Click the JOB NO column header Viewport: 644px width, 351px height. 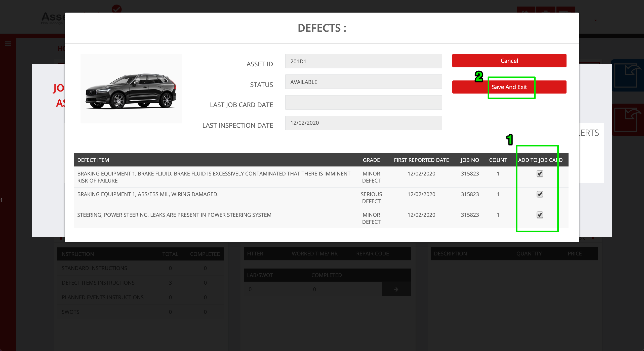(x=470, y=160)
